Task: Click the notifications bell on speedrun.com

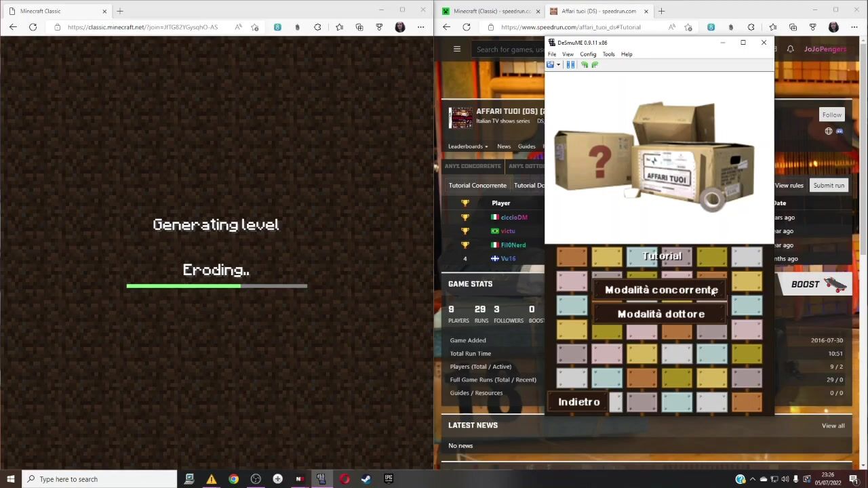Action: point(790,49)
